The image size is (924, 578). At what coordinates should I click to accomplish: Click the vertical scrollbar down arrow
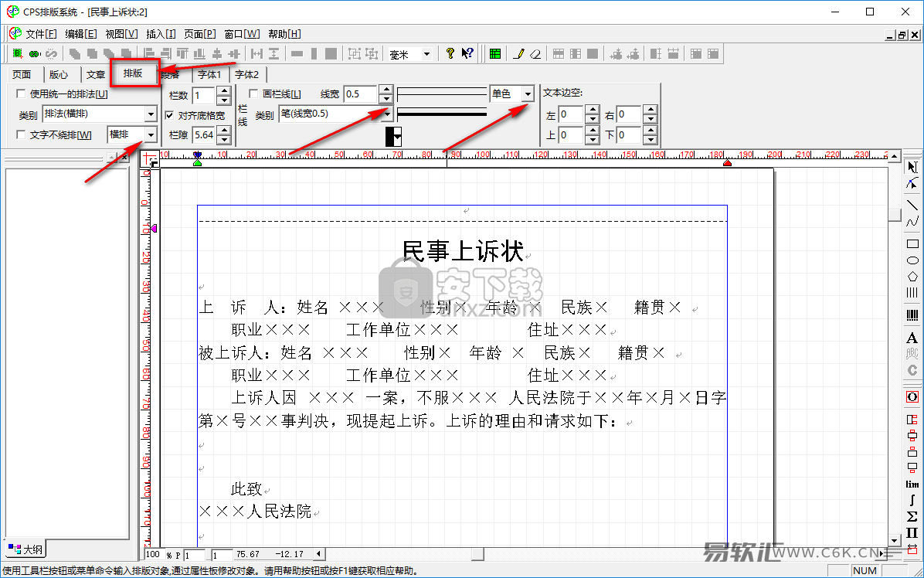coord(895,539)
